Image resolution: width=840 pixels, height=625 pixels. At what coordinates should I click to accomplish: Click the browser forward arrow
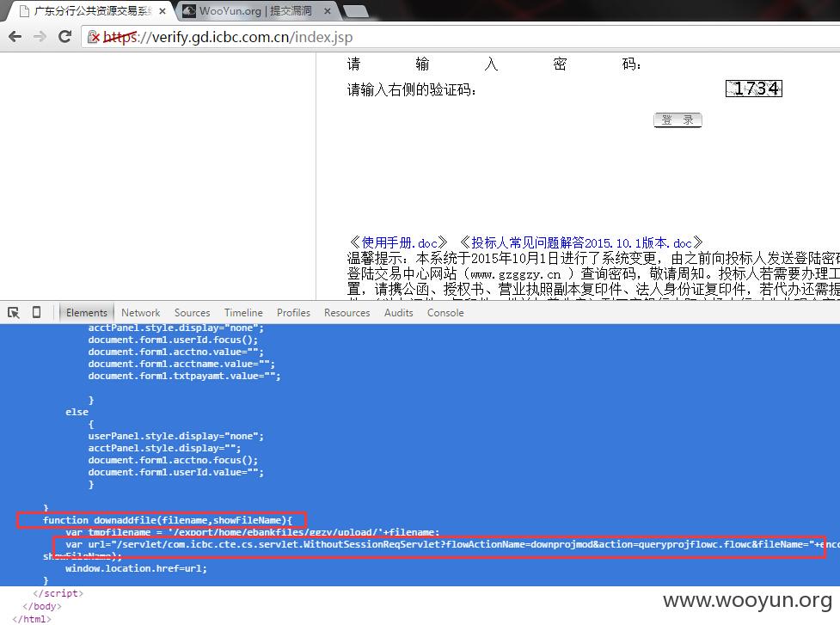coord(40,36)
